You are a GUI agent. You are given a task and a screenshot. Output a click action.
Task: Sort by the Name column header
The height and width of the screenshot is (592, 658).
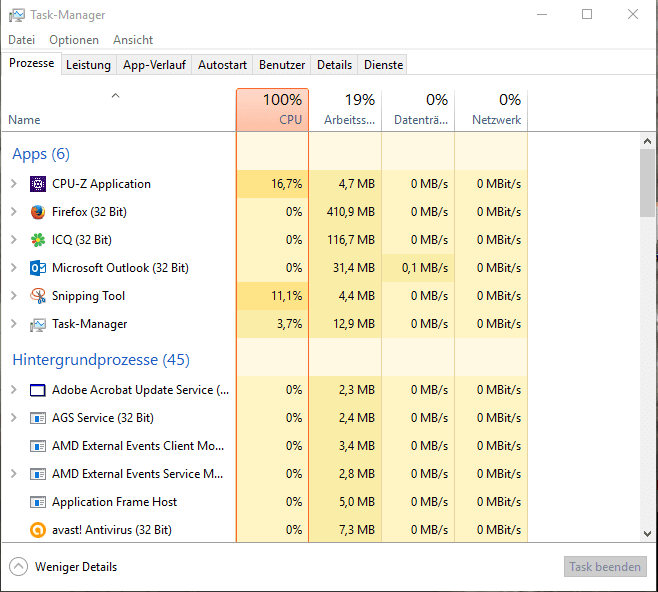(119, 110)
